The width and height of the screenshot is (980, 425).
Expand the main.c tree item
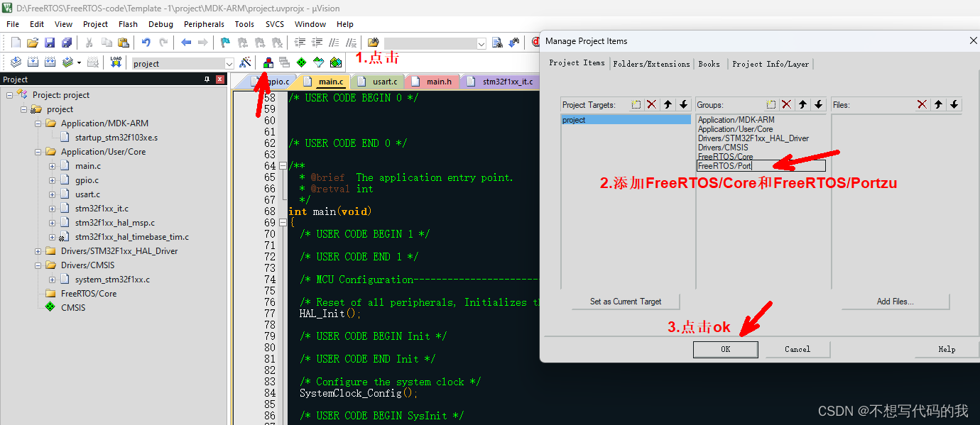point(52,165)
